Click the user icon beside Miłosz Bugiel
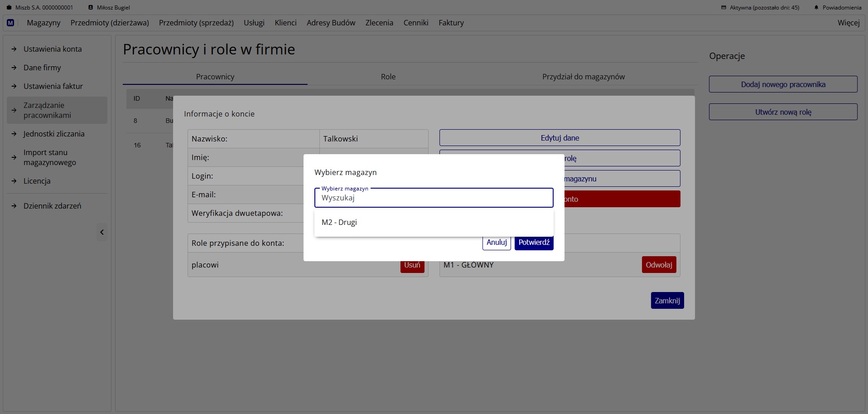 [91, 8]
